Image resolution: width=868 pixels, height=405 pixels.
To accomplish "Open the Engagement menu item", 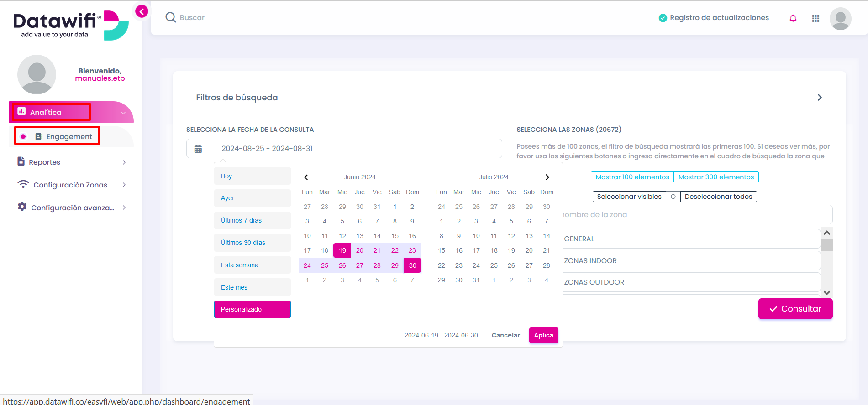I will pyautogui.click(x=68, y=136).
